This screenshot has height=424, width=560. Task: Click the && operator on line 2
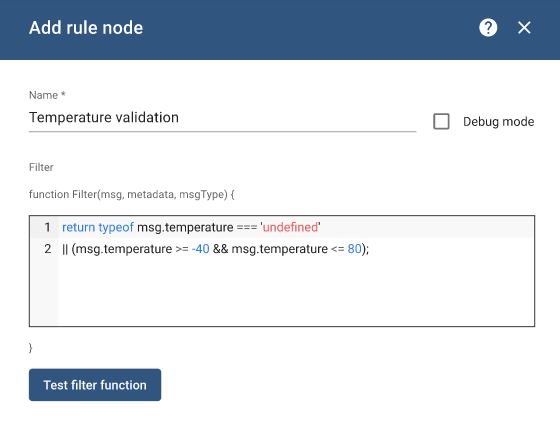(x=220, y=249)
